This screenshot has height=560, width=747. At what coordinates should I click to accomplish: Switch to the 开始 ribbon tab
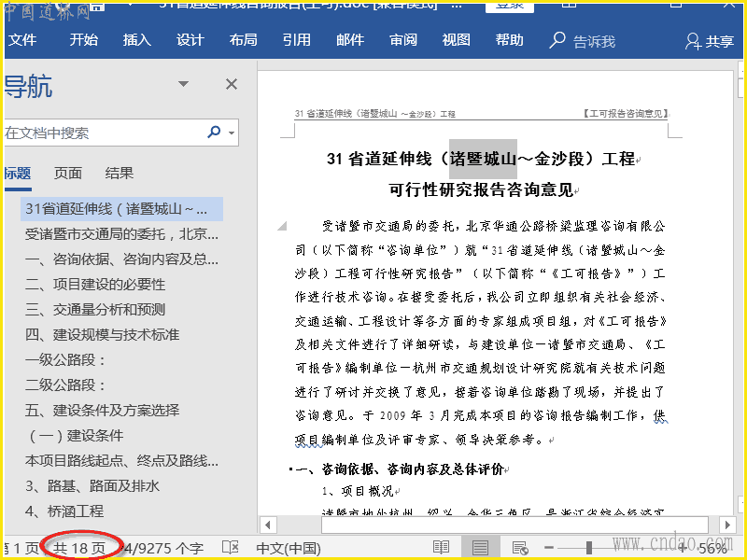(x=84, y=40)
